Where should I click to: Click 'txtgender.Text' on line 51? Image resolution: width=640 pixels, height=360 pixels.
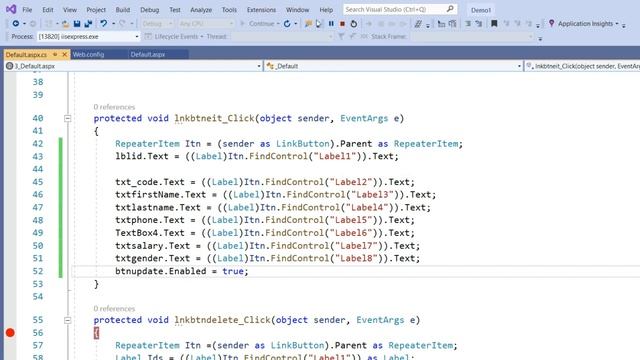point(152,258)
